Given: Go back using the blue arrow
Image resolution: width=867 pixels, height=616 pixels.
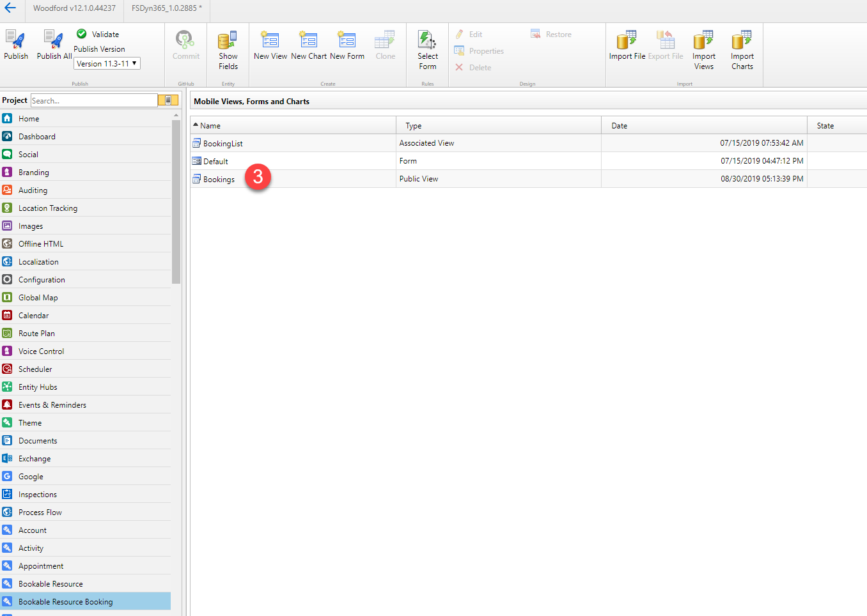Looking at the screenshot, I should click(11, 8).
